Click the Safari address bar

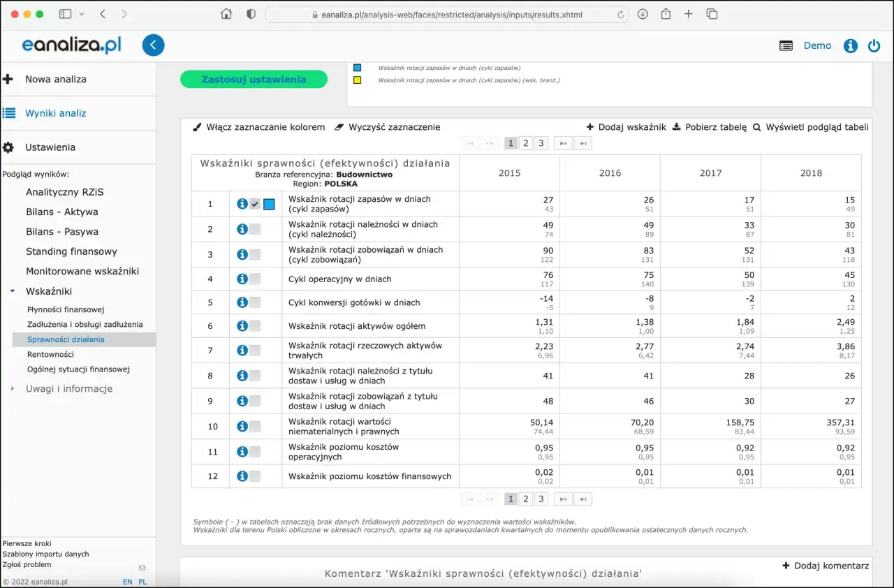point(446,14)
